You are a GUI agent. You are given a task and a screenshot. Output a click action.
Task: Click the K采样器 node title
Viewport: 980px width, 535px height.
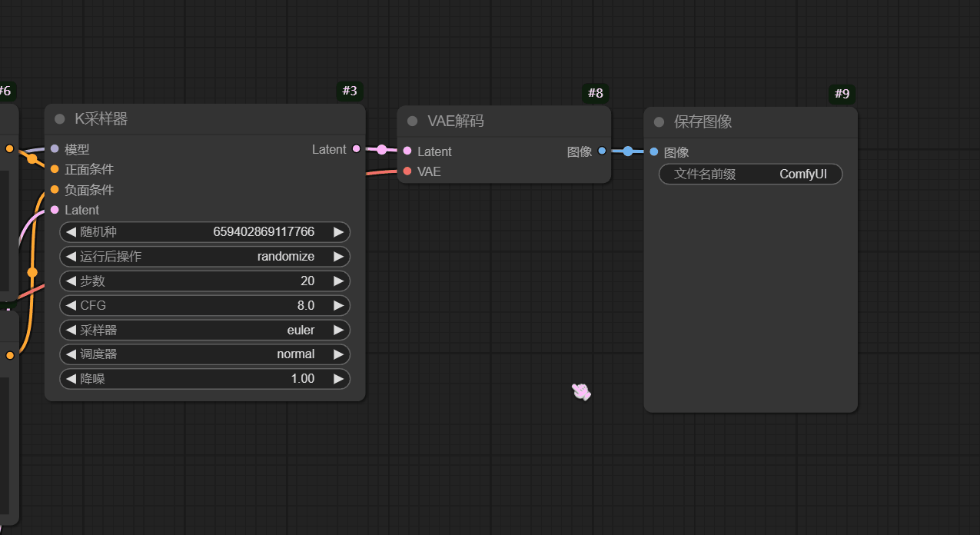coord(101,119)
